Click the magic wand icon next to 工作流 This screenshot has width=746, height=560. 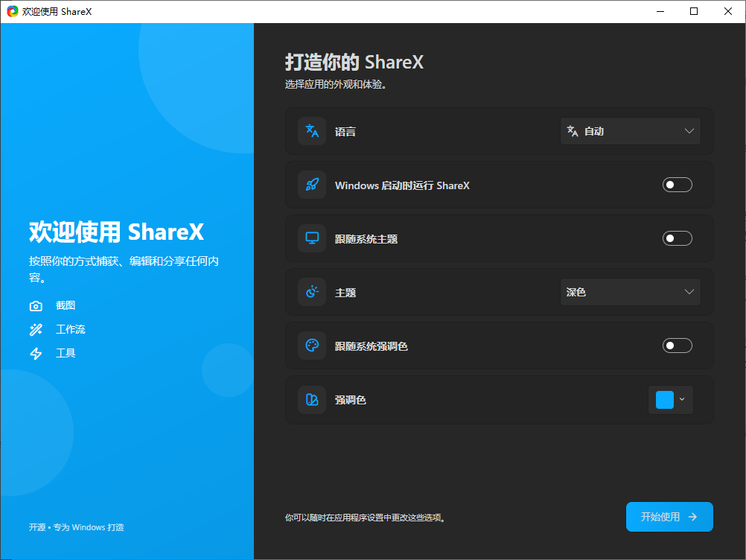(36, 330)
